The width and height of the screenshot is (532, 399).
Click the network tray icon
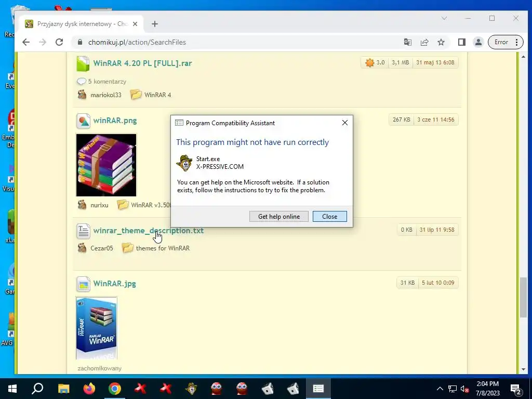click(x=453, y=389)
